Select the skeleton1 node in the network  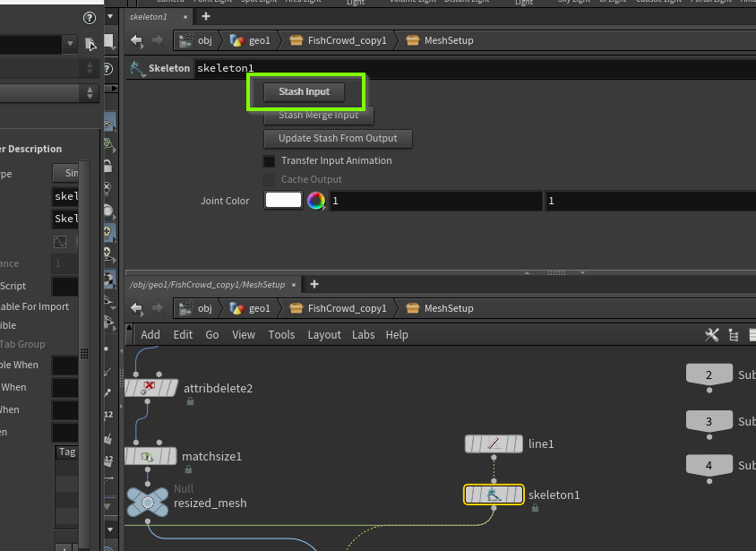(494, 495)
